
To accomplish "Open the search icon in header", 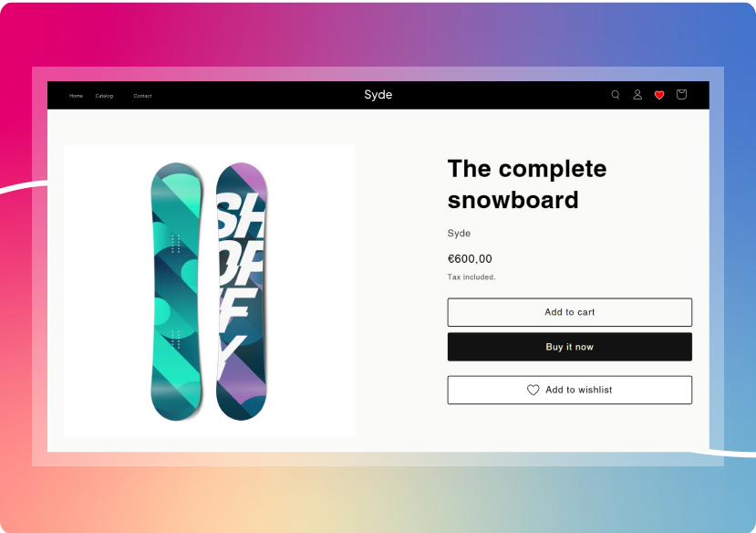I will click(x=616, y=95).
